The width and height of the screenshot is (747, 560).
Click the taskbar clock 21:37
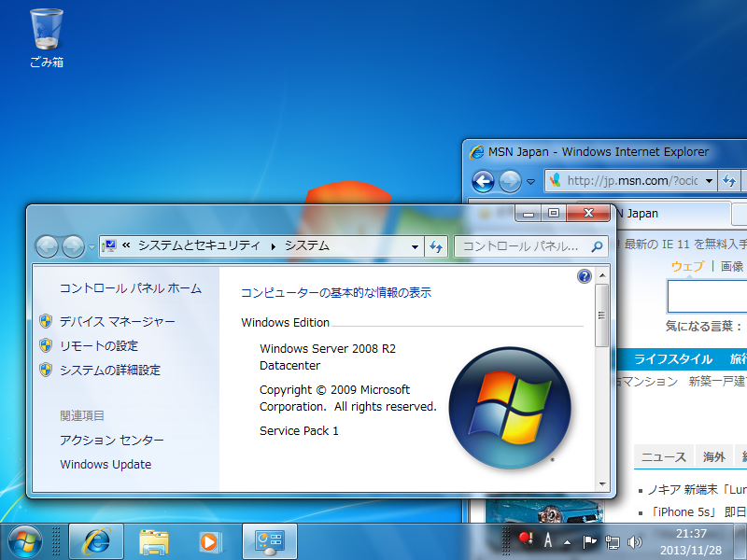click(x=691, y=534)
